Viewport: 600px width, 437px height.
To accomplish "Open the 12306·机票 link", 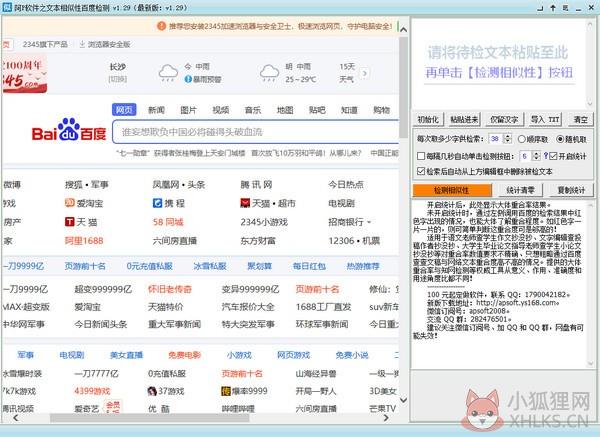I will pos(354,241).
